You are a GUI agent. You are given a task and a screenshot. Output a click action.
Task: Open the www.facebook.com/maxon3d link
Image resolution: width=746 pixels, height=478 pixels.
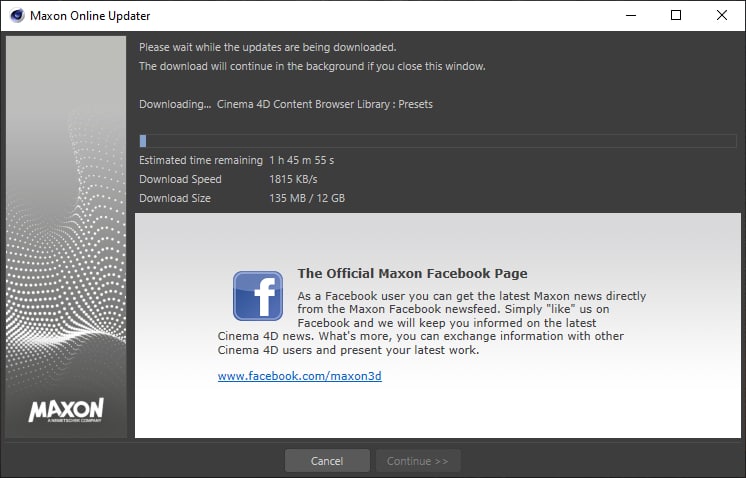[x=300, y=376]
